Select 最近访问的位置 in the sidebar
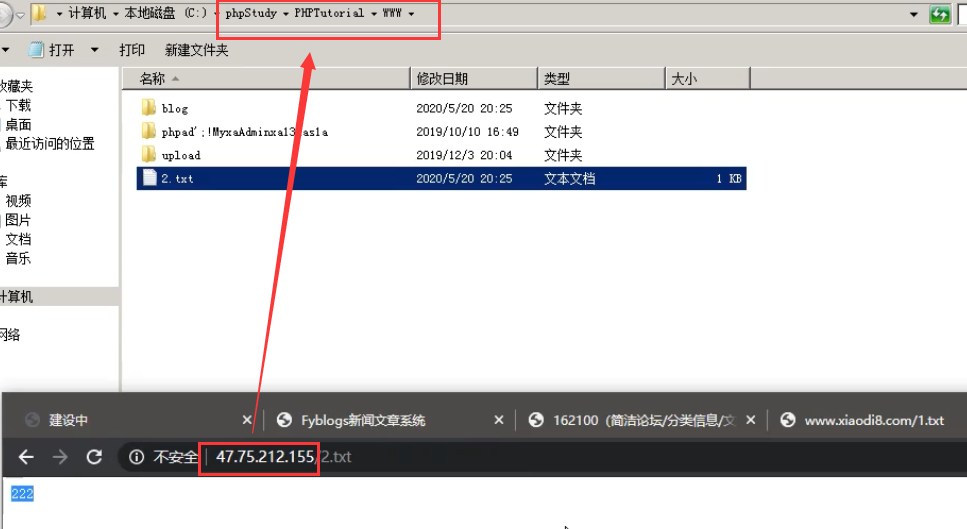967x529 pixels. pyautogui.click(x=50, y=143)
